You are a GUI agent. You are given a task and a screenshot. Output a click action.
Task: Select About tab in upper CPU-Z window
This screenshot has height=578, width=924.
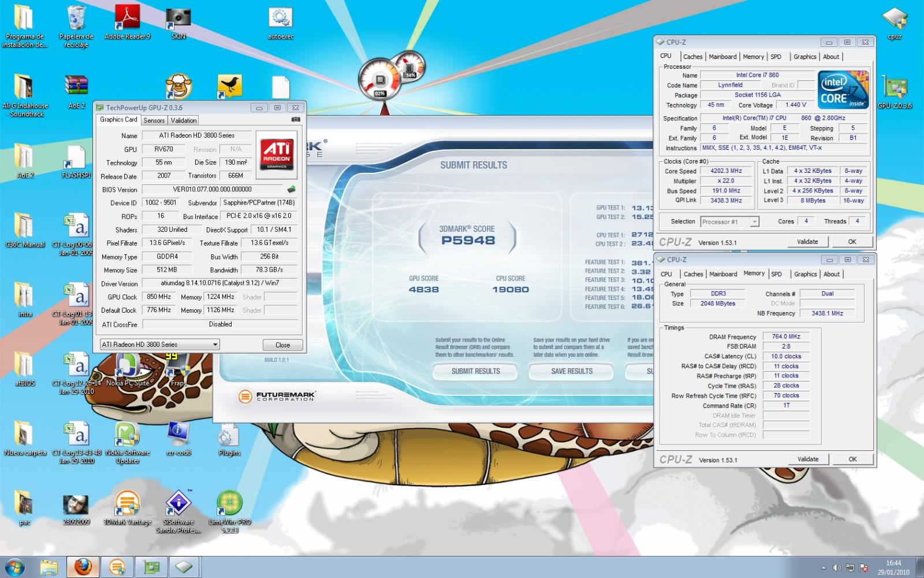pos(831,57)
